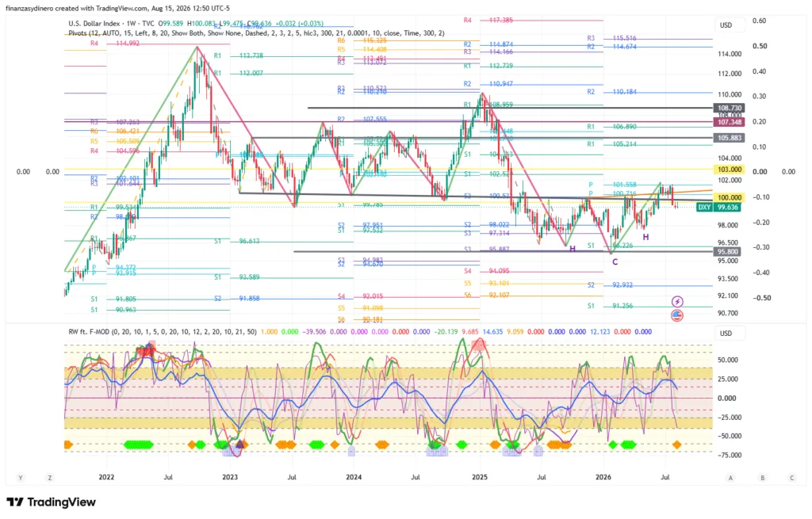This screenshot has height=519, width=812.
Task: Click the 114.000 tick on the price scale
Action: pos(730,54)
